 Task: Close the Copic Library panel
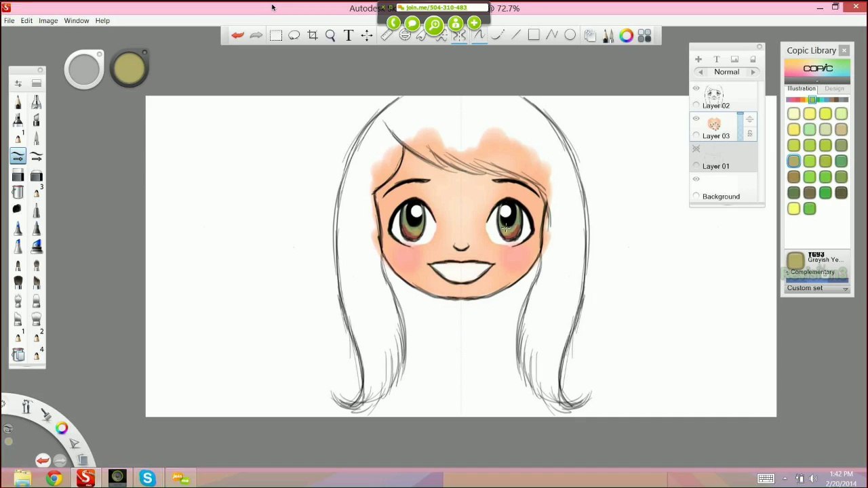844,50
